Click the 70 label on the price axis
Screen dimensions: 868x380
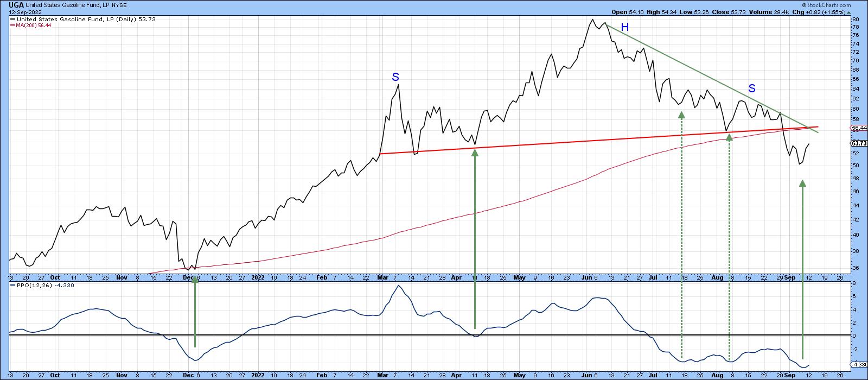click(855, 61)
